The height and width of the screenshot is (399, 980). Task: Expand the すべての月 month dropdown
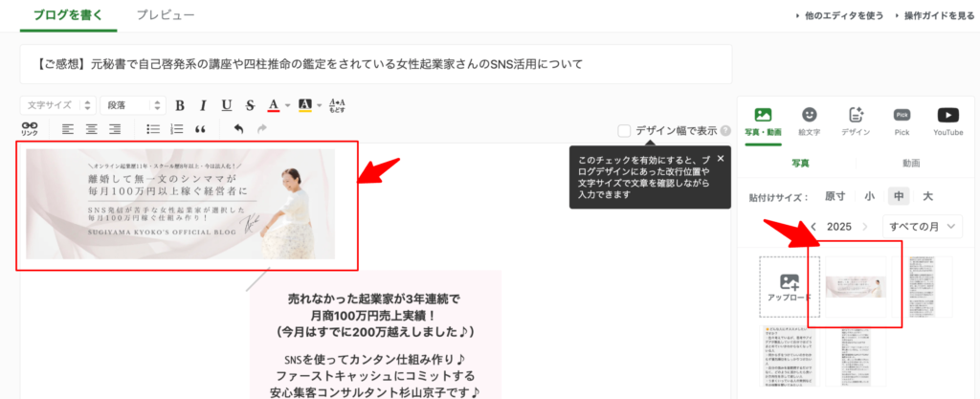tap(922, 227)
